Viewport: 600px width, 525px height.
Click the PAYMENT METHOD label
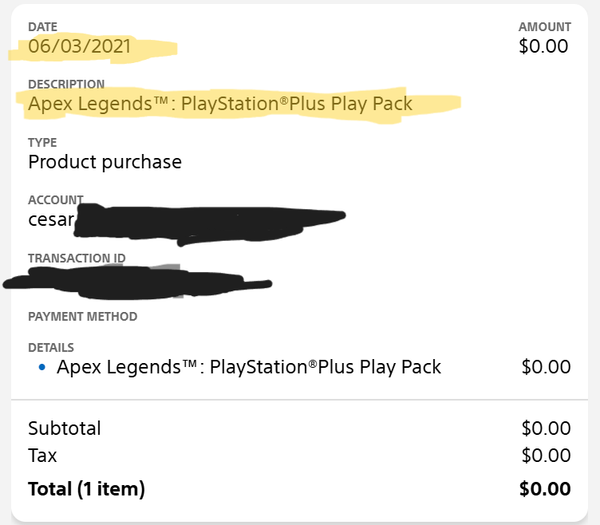tap(83, 316)
